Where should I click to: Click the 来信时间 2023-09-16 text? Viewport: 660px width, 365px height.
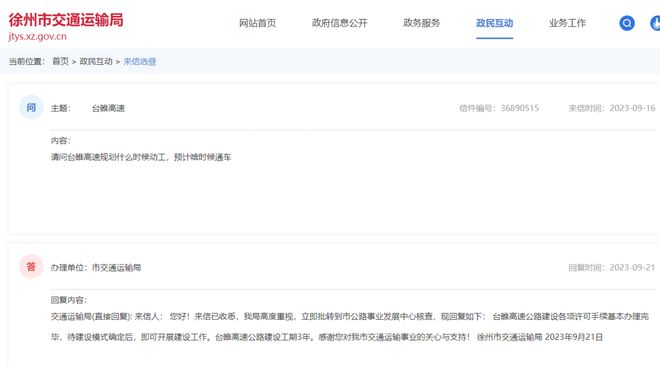[x=612, y=108]
